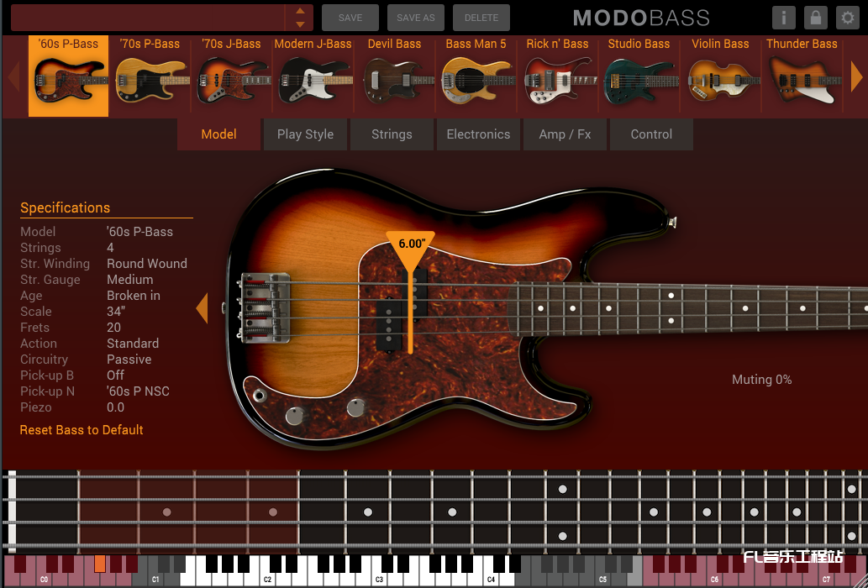The image size is (868, 588).
Task: Open the preset stepper arrows
Action: click(x=300, y=18)
